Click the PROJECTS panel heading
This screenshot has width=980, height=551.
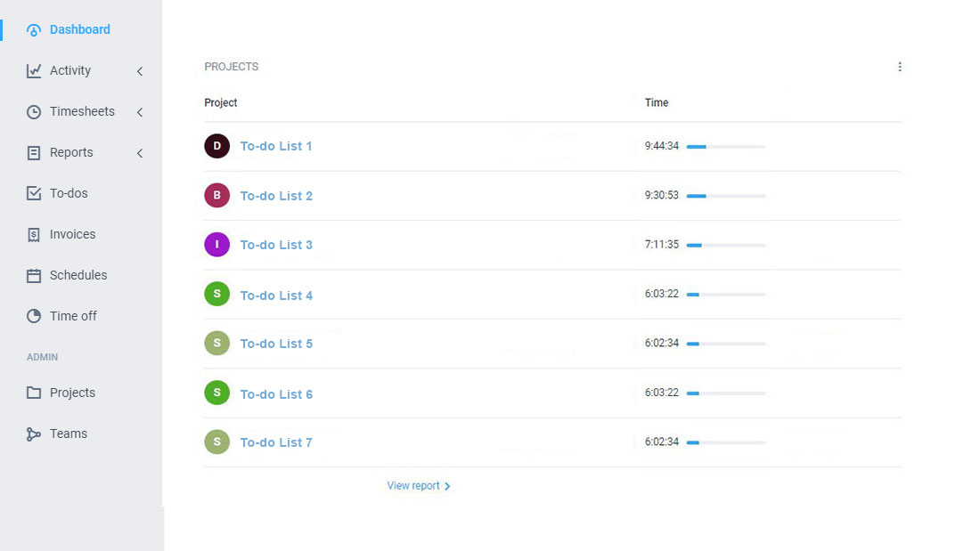pyautogui.click(x=232, y=67)
